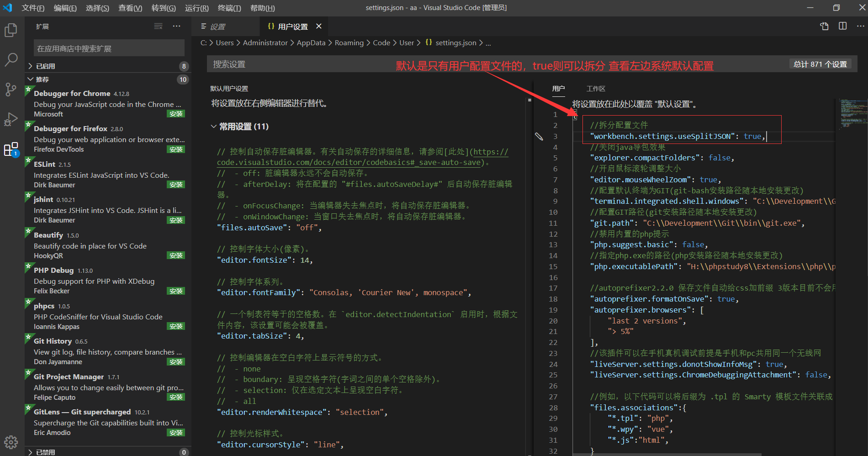This screenshot has width=868, height=456.
Task: Close the 用户设置 tab
Action: (x=319, y=27)
